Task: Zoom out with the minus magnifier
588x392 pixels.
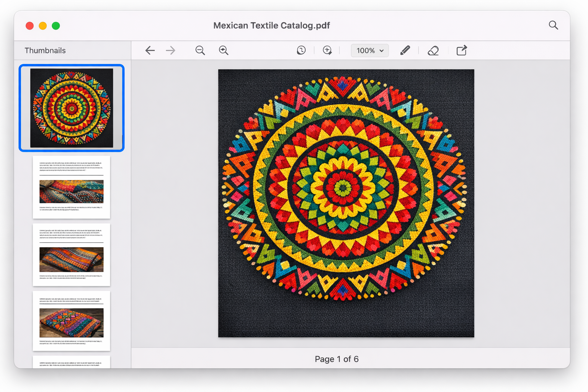Action: [200, 51]
